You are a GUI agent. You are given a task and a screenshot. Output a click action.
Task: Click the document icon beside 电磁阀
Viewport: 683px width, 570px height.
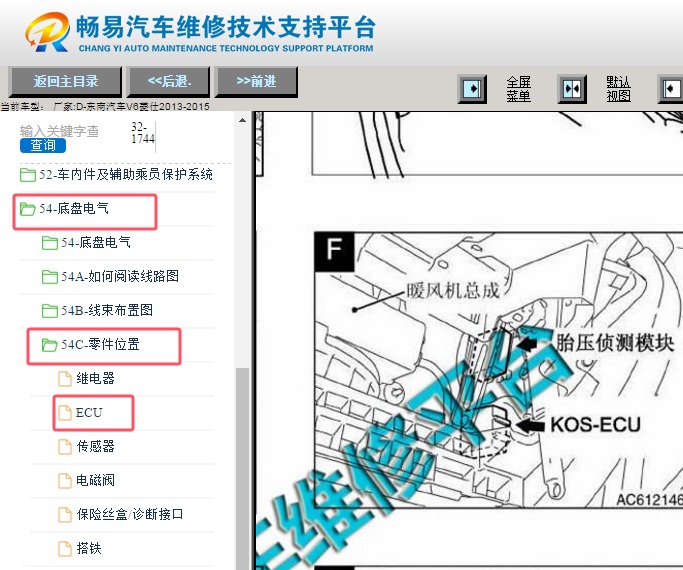65,481
